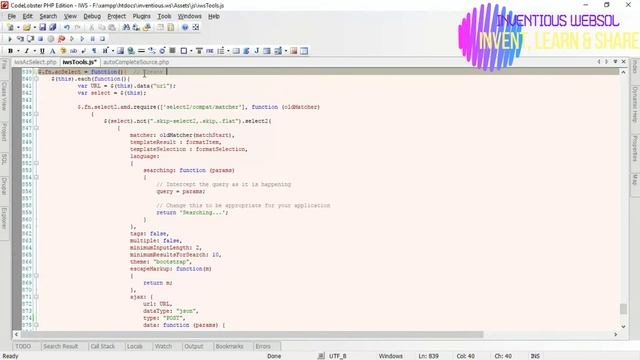Click the Open file folder icon
Viewport: 640px width, 360px height.
click(x=27, y=27)
